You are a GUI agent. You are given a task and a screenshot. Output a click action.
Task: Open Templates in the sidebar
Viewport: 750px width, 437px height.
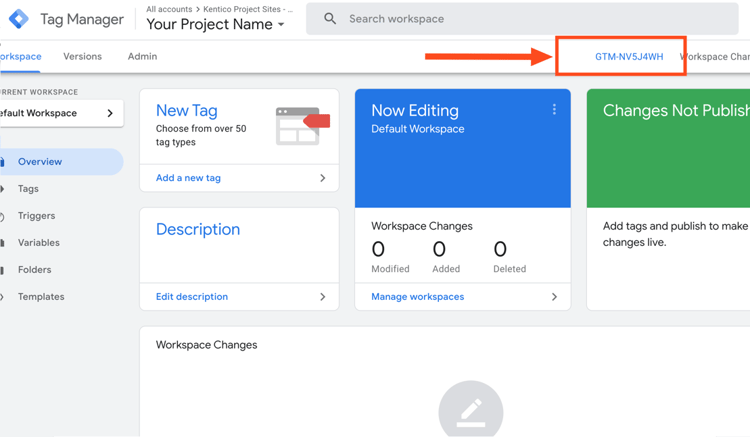(41, 297)
